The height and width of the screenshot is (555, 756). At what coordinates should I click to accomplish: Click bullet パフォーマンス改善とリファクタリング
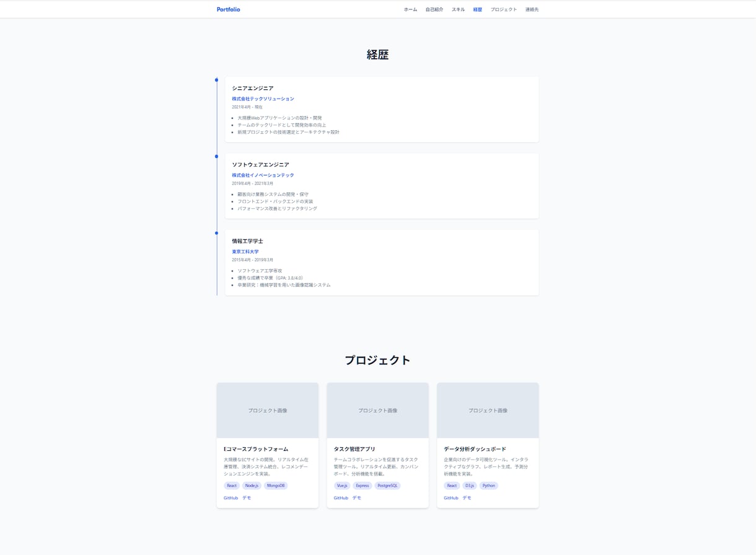(277, 208)
